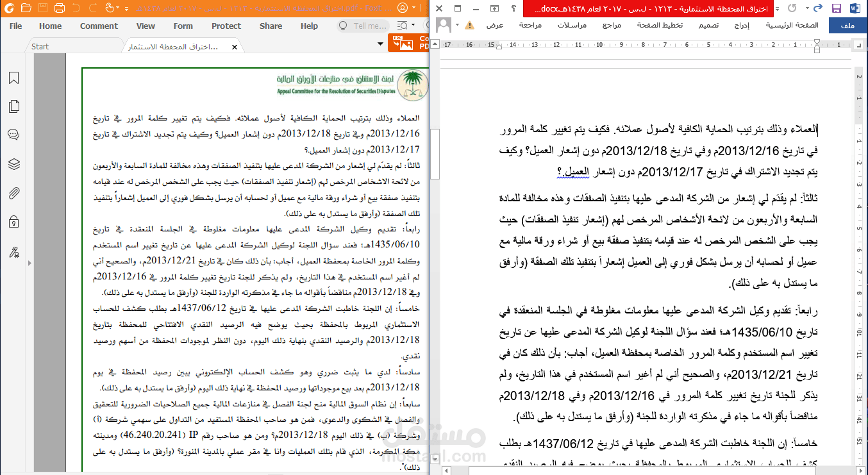Viewport: 868px width, 475px height.
Task: Open the Attachments paperclip panel
Action: 13,193
